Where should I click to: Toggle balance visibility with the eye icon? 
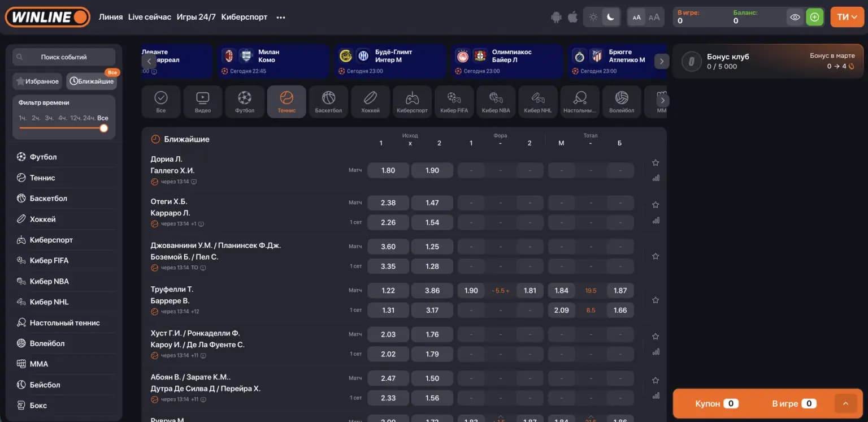795,17
